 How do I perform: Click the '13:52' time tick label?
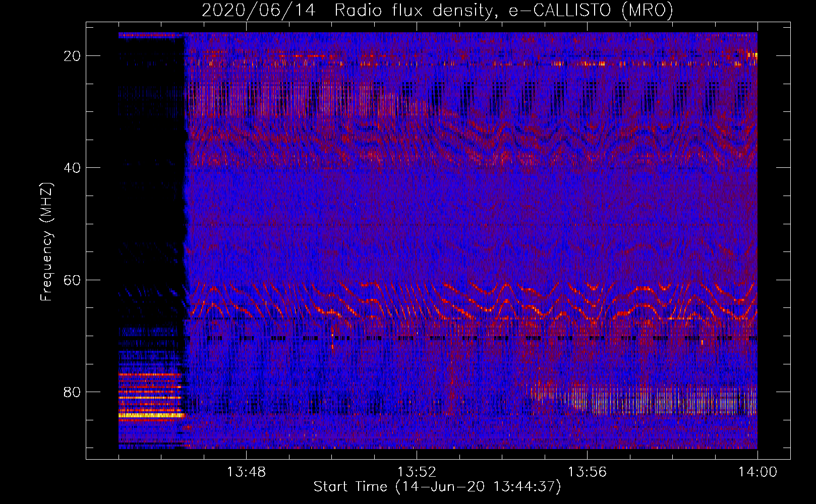pyautogui.click(x=417, y=472)
